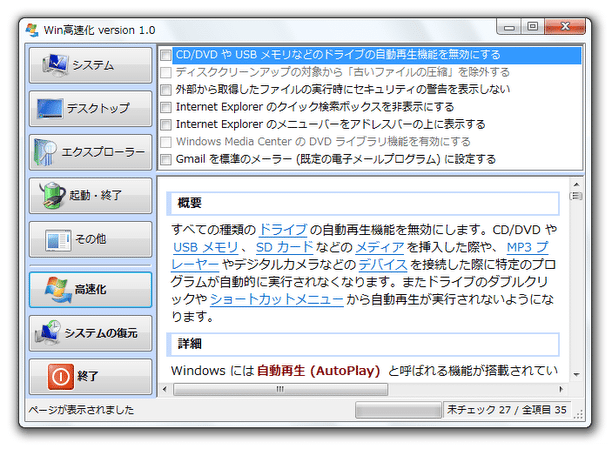Viewport: 612px width, 449px height.
Task: Click the その他 window icon
Action: (x=58, y=239)
